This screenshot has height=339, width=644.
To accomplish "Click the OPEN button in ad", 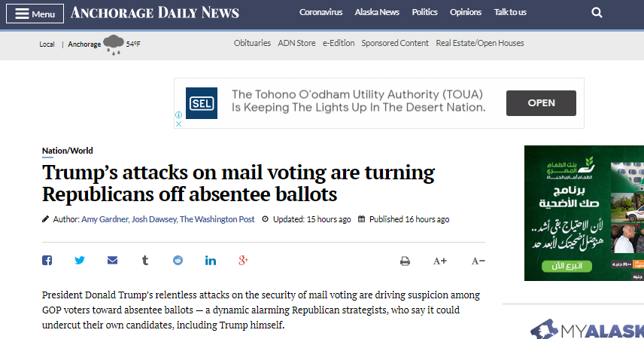I will click(541, 103).
